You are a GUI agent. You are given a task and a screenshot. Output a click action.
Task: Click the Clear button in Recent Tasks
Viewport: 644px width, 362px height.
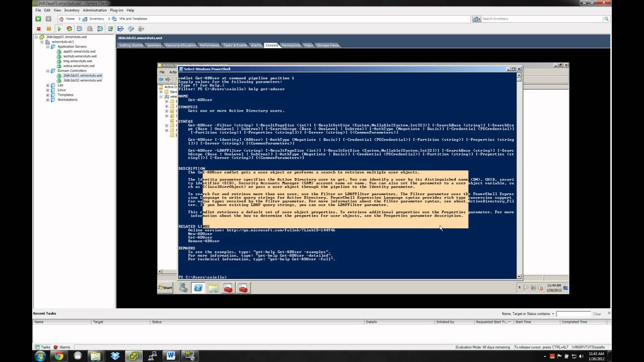tap(597, 314)
